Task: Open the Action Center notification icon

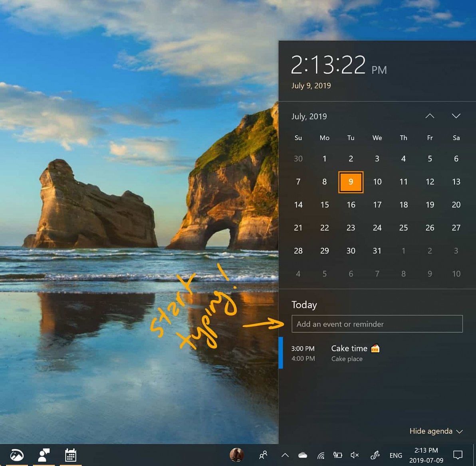Action: tap(458, 455)
